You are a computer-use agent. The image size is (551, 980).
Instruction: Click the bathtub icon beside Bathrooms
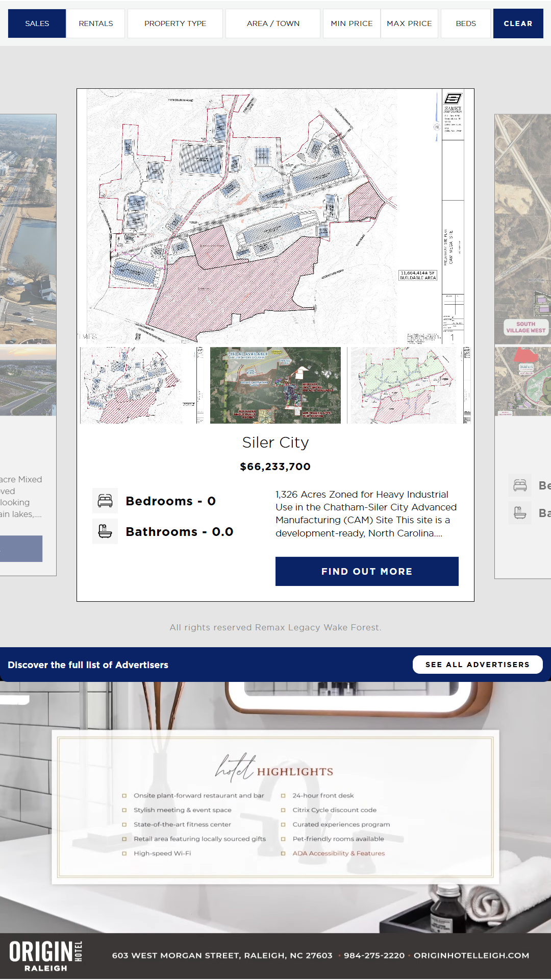(x=105, y=531)
